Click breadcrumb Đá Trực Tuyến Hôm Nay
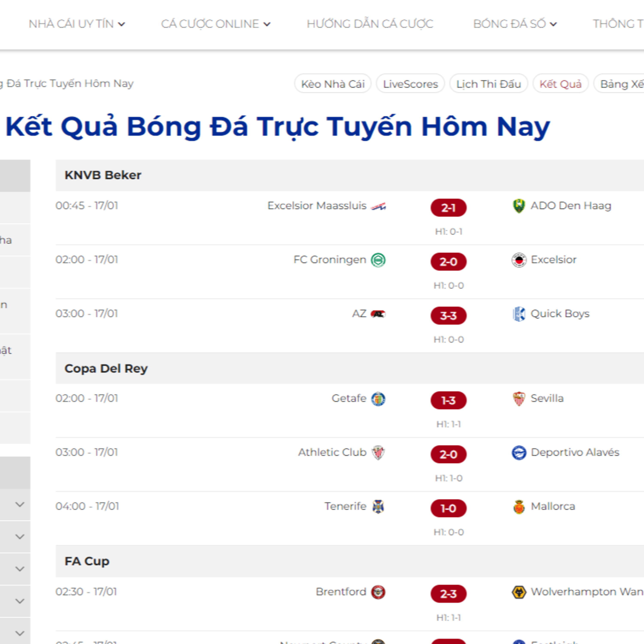 pos(70,83)
